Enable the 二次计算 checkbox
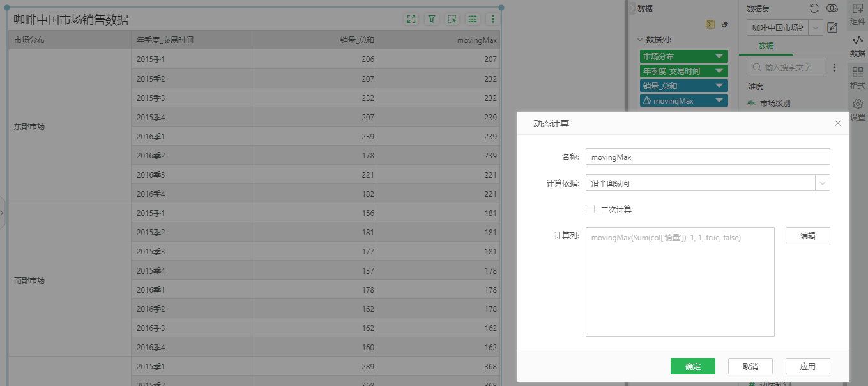Viewport: 868px width, 386px height. [590, 209]
